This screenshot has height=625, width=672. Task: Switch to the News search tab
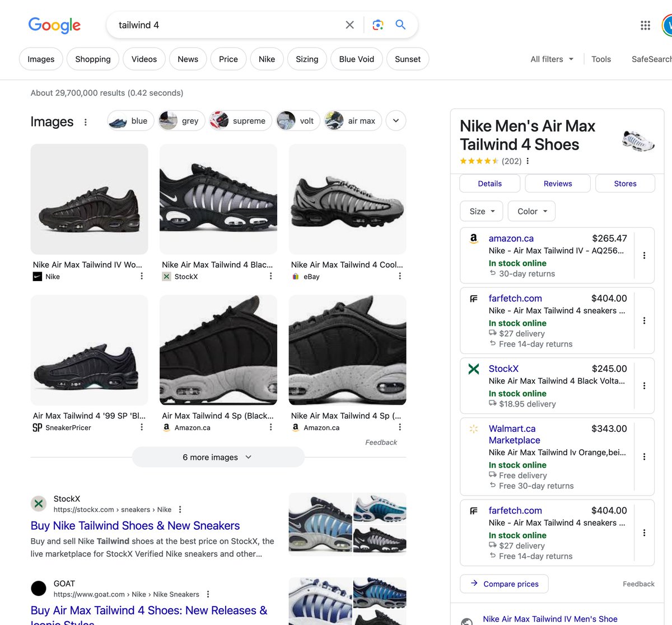pyautogui.click(x=188, y=59)
